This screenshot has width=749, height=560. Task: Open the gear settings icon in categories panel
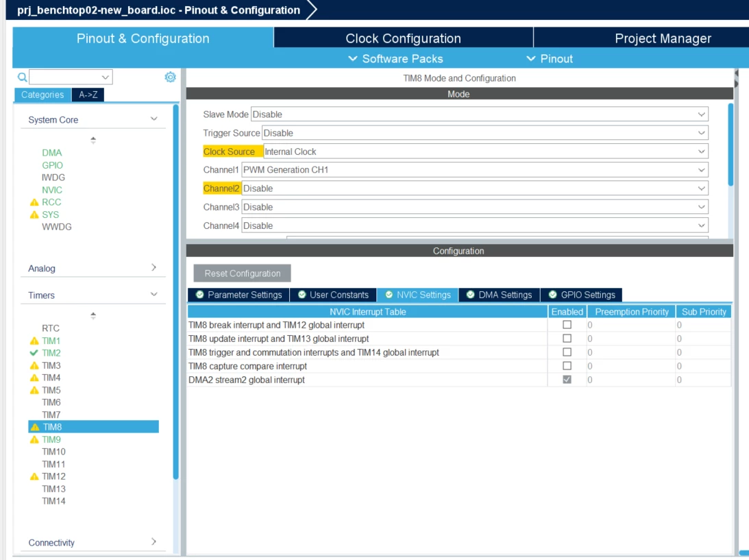[170, 77]
